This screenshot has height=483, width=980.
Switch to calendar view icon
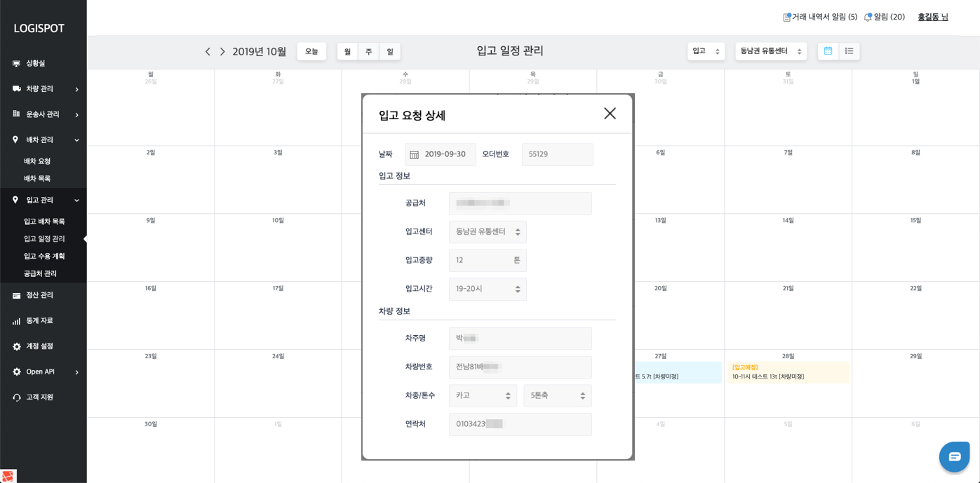[x=828, y=51]
